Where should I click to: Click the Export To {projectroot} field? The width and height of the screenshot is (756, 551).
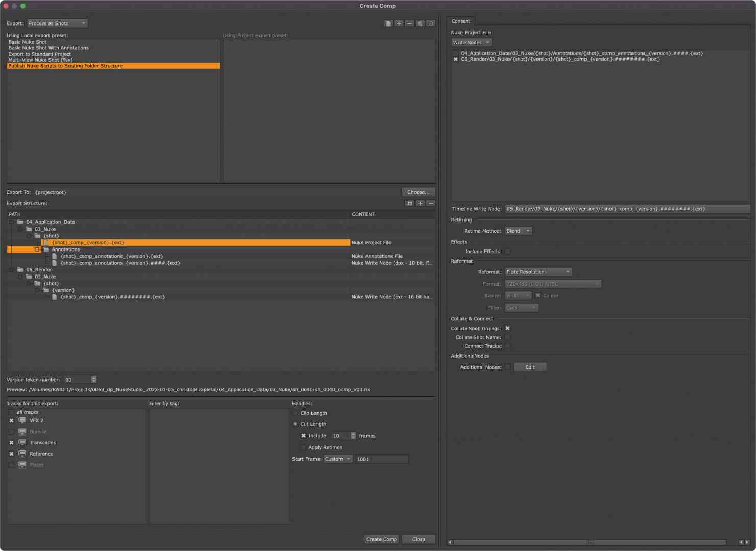coord(217,192)
